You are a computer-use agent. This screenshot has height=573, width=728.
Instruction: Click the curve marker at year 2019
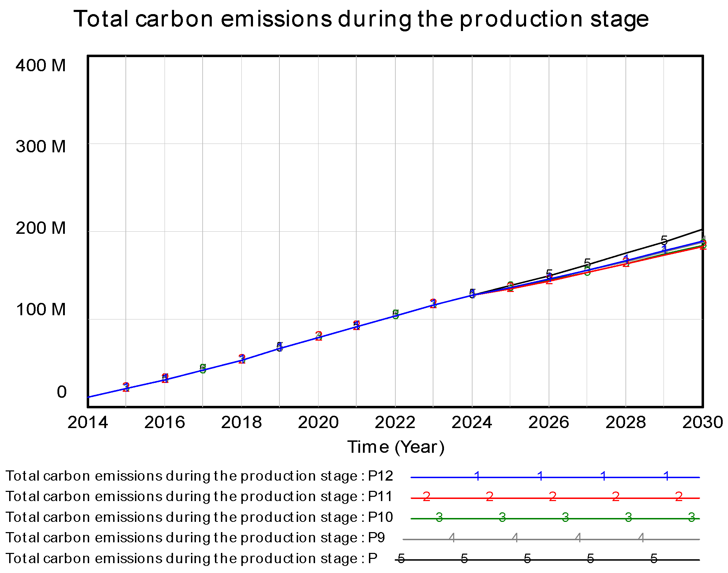click(279, 347)
